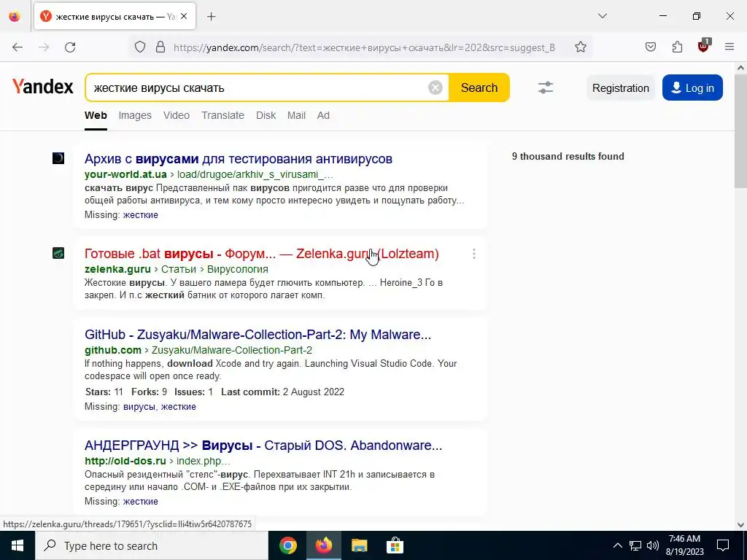Viewport: 747px width, 560px height.
Task: View site info via padlock icon
Action: click(160, 47)
